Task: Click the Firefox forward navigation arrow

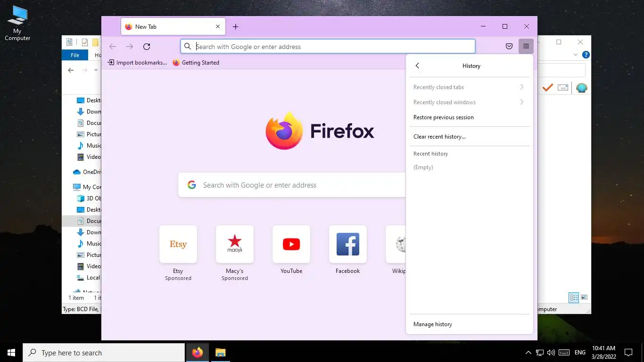Action: [130, 46]
